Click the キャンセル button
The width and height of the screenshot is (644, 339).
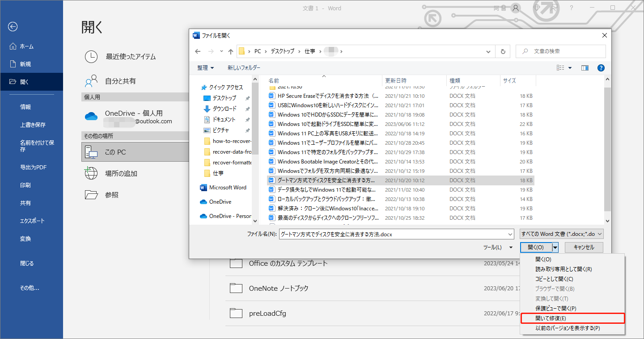[x=584, y=247]
